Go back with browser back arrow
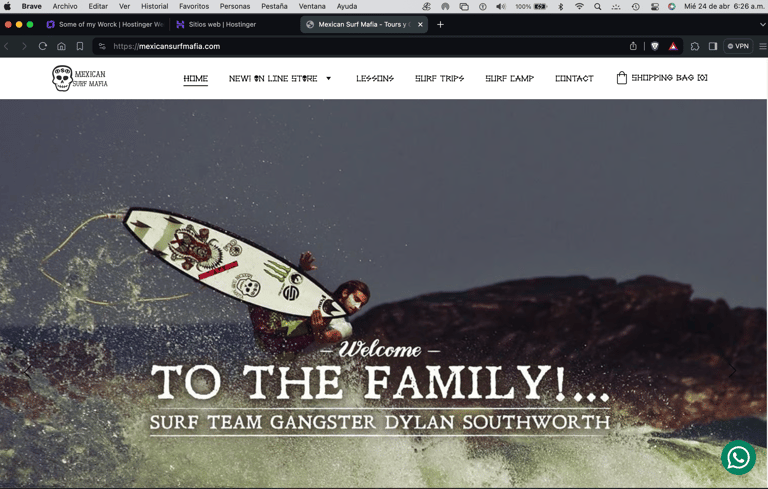 point(6,46)
